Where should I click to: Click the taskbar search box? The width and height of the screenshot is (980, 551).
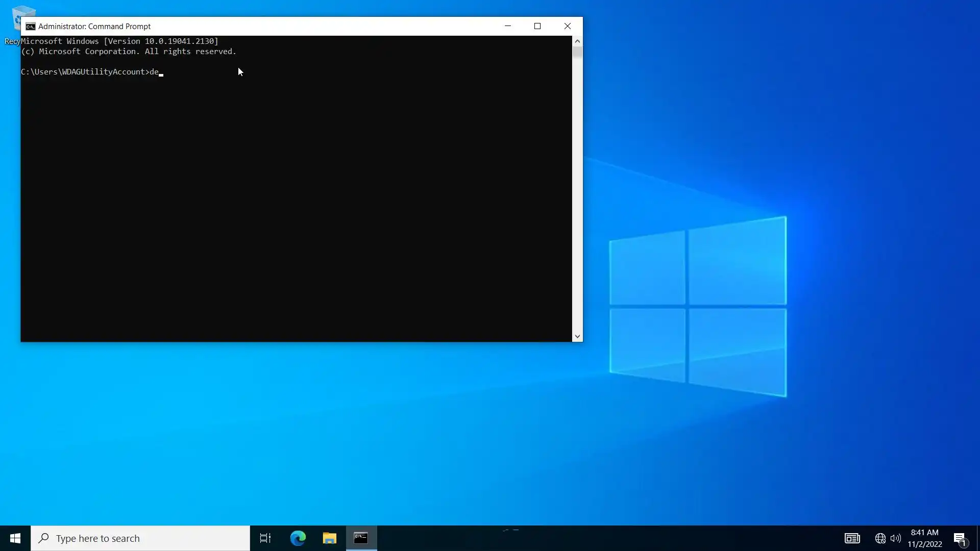coord(140,538)
